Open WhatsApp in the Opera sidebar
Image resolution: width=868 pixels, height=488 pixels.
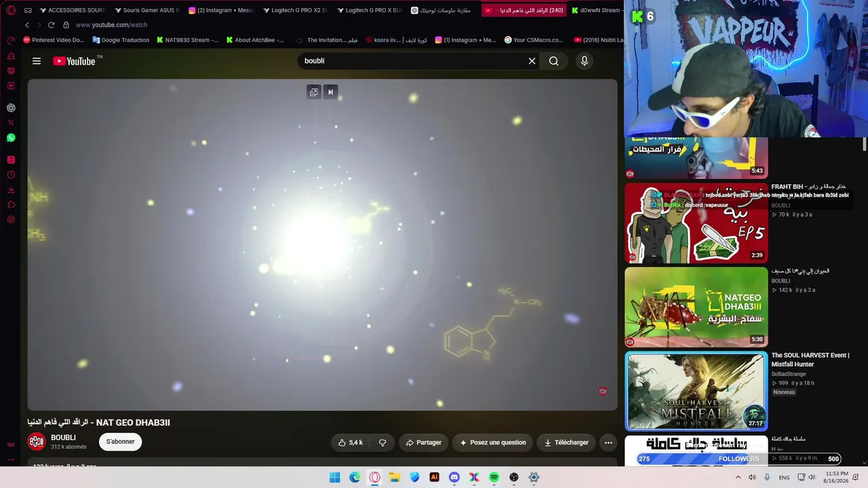(11, 138)
